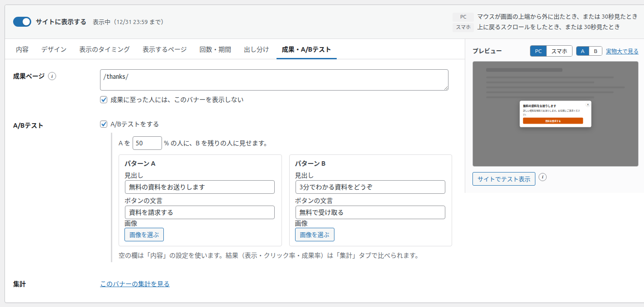Switch to the デザイン tab
Screen dimensions: 644x307
click(54, 49)
